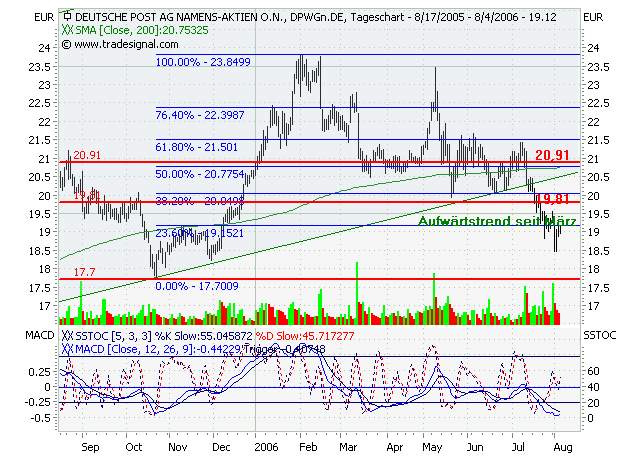Click the '23.5' value on left price axis
Viewport: 639px width, 464px height.
(x=40, y=67)
